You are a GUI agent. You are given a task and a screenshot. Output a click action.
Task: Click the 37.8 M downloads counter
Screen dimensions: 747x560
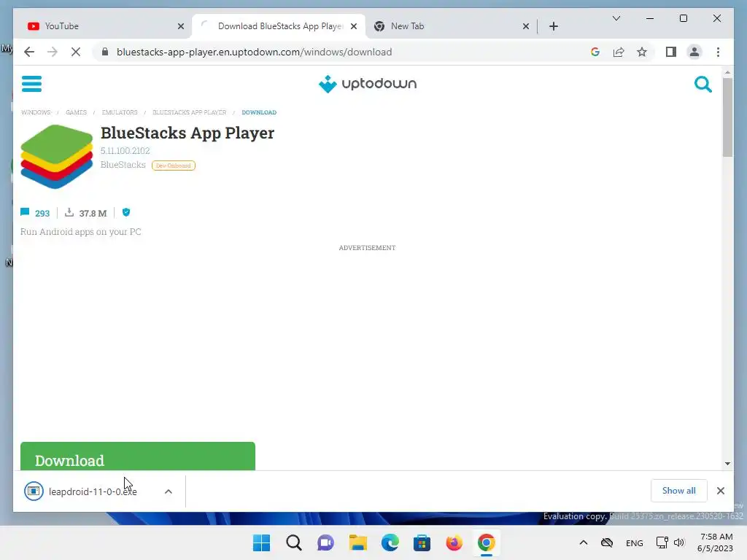pyautogui.click(x=86, y=213)
